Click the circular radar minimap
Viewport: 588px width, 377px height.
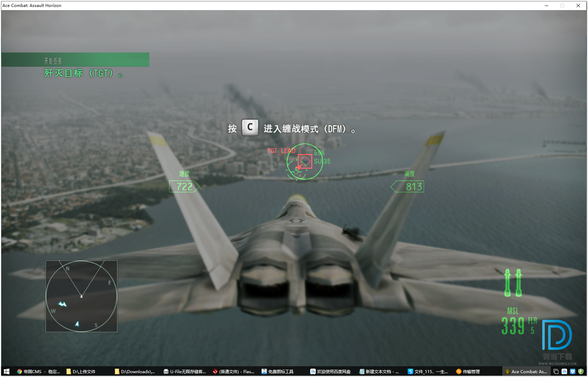pos(81,296)
